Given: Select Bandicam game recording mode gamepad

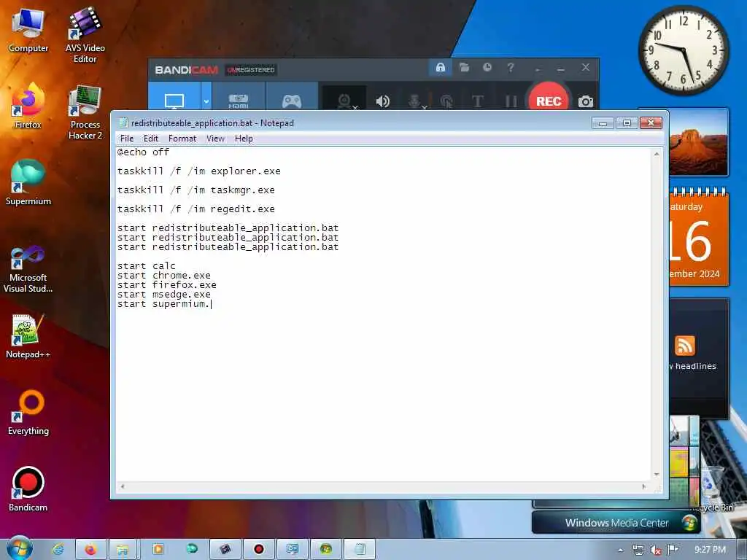Looking at the screenshot, I should (292, 101).
